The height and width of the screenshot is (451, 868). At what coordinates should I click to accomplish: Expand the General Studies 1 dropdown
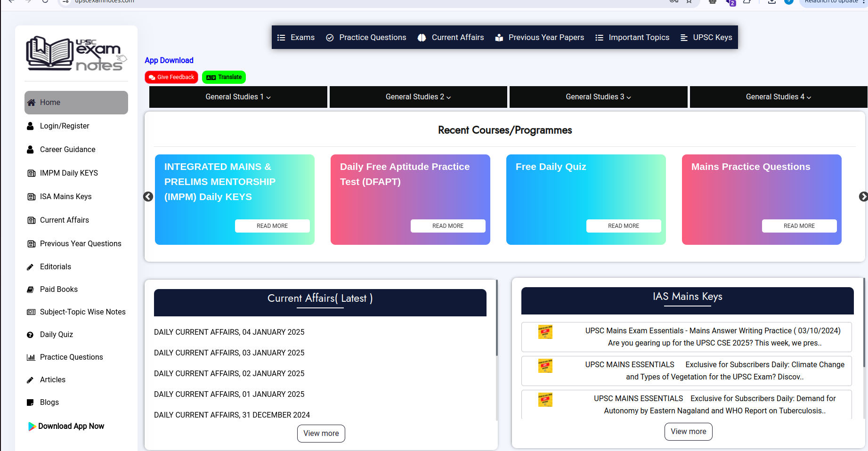click(238, 97)
